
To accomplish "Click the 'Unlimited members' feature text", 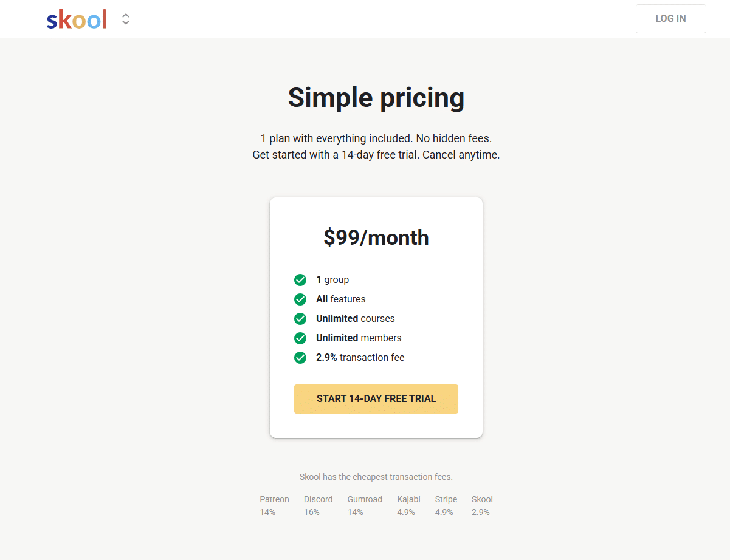I will 359,338.
